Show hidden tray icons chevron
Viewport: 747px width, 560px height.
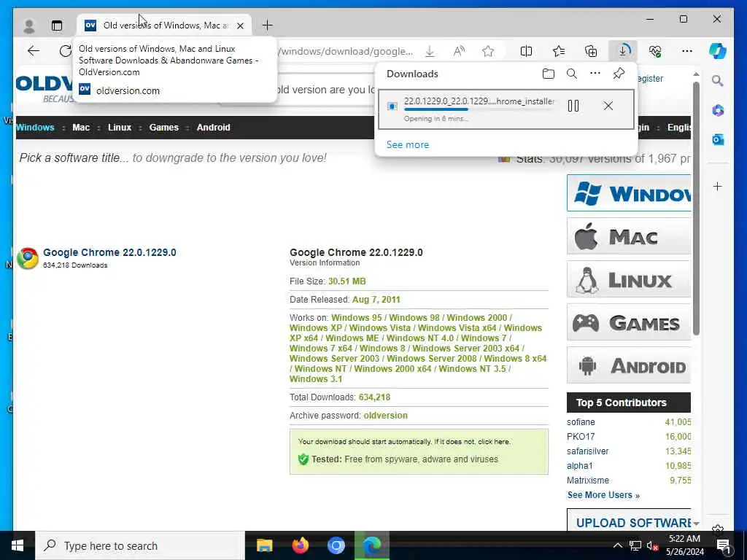(x=617, y=545)
